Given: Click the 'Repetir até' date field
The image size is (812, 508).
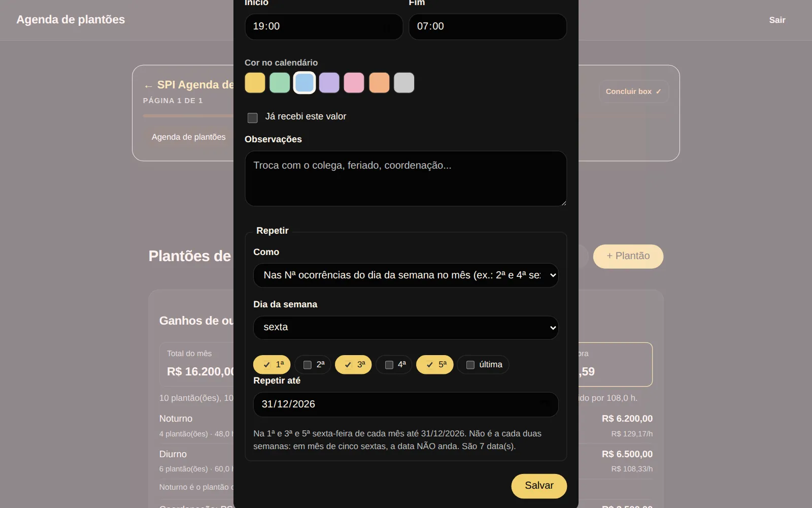Looking at the screenshot, I should 406,404.
